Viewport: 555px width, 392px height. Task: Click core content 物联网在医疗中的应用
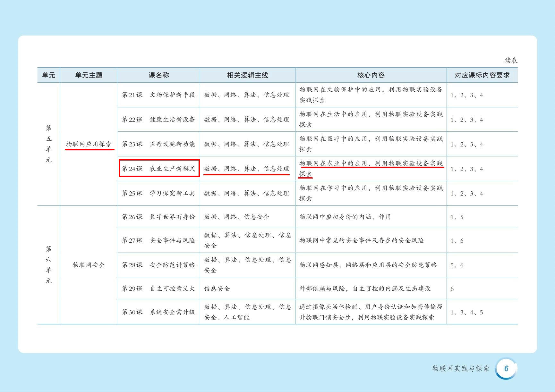pyautogui.click(x=371, y=144)
